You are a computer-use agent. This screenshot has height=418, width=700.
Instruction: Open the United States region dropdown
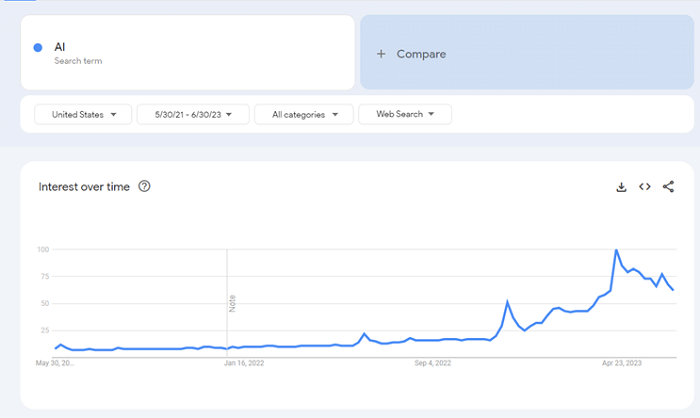pos(83,114)
